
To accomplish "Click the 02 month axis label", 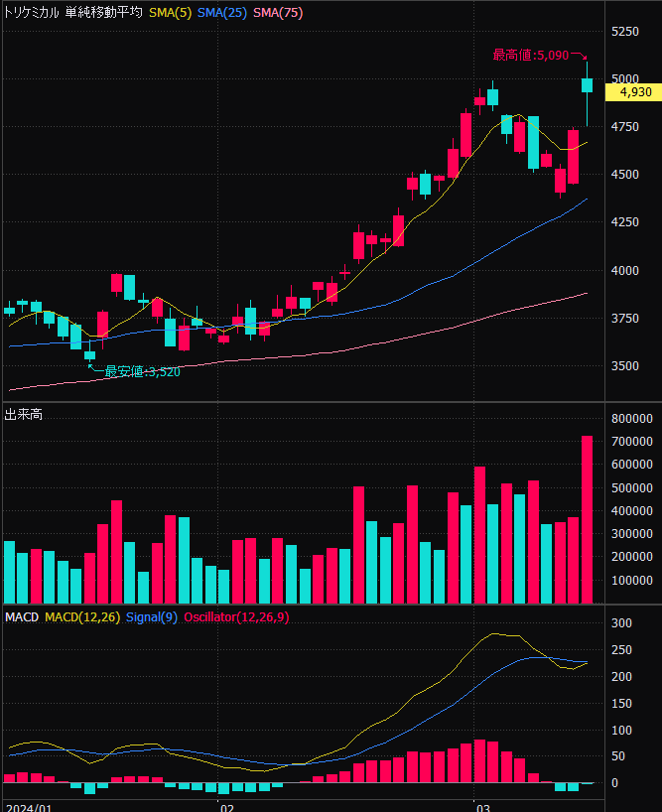I will pos(226,808).
